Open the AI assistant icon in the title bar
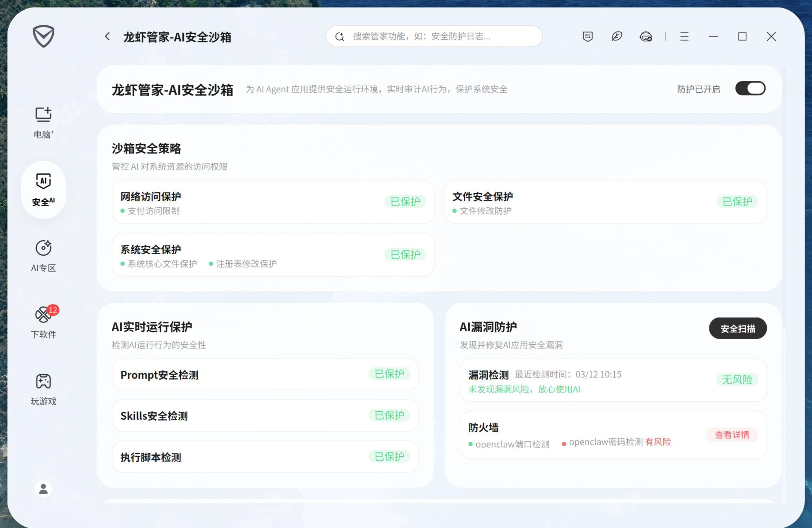Screen dimensions: 812x528 click(x=645, y=36)
